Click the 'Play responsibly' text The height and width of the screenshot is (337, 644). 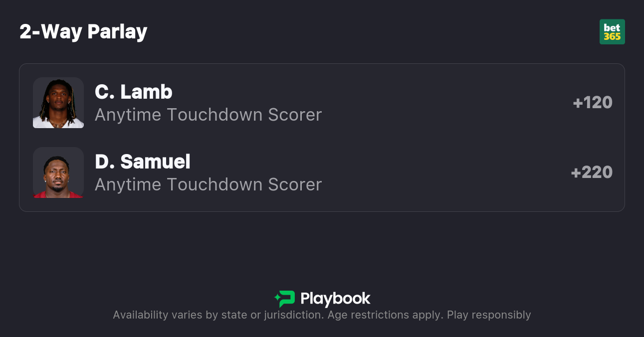(489, 315)
